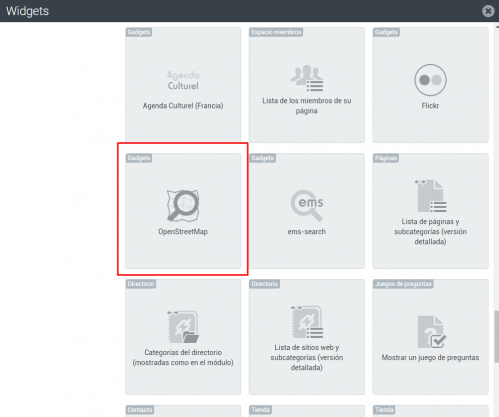Click the 'Páginas' category tag

tap(386, 158)
